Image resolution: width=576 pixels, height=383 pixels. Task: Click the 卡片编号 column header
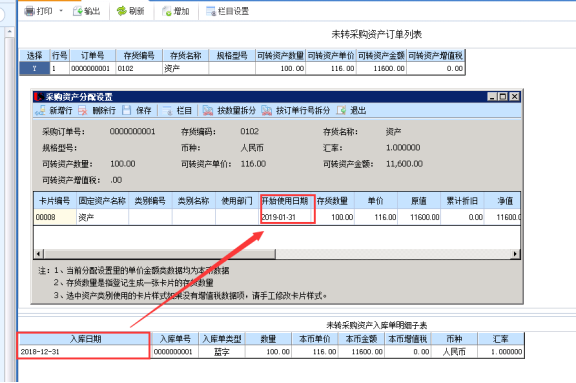point(55,201)
